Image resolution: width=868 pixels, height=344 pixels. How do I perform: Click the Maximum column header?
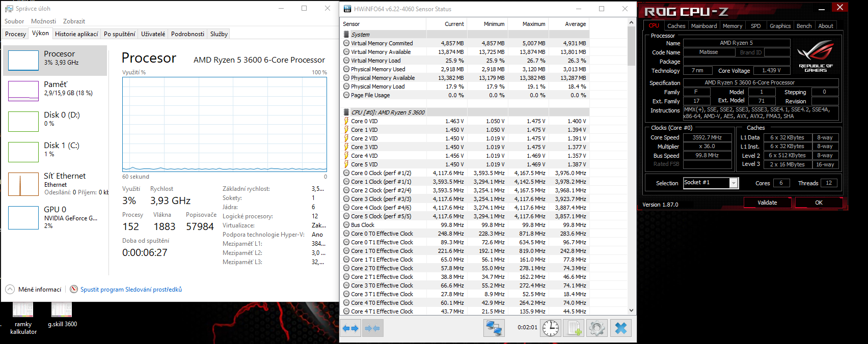coord(528,24)
